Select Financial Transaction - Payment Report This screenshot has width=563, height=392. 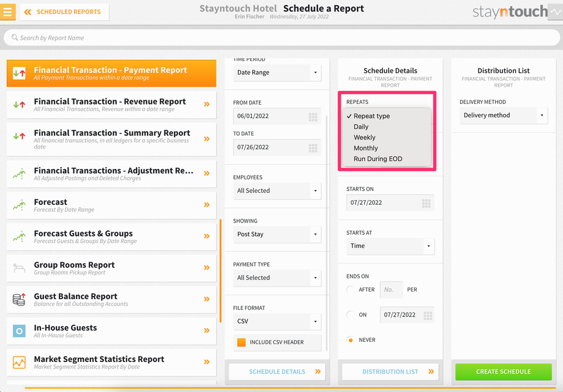click(111, 73)
